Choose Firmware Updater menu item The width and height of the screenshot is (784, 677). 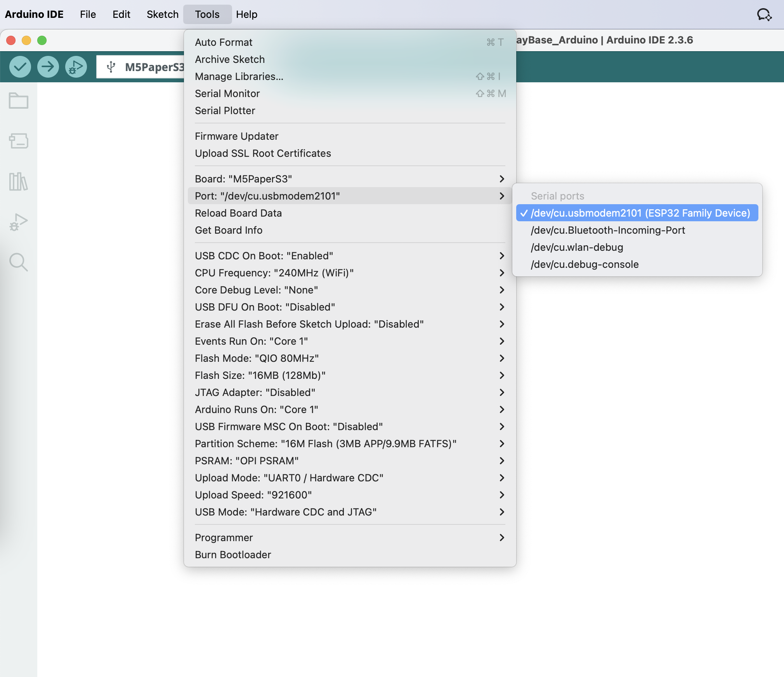350,136
